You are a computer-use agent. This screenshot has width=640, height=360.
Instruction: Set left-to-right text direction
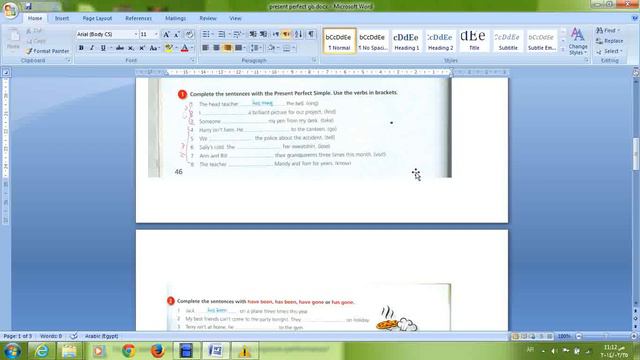[x=276, y=34]
